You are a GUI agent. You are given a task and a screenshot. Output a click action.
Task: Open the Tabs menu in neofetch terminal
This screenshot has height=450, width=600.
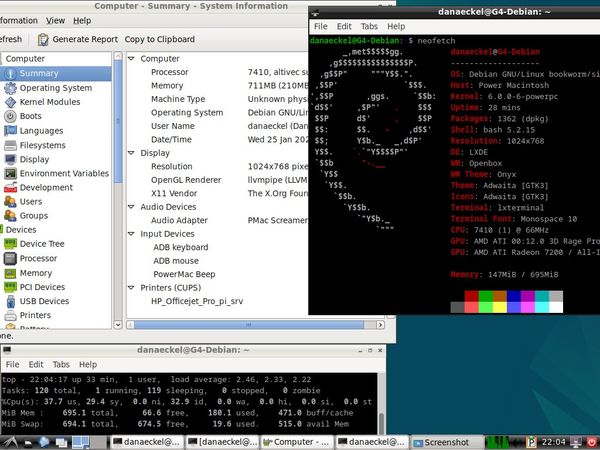369,26
